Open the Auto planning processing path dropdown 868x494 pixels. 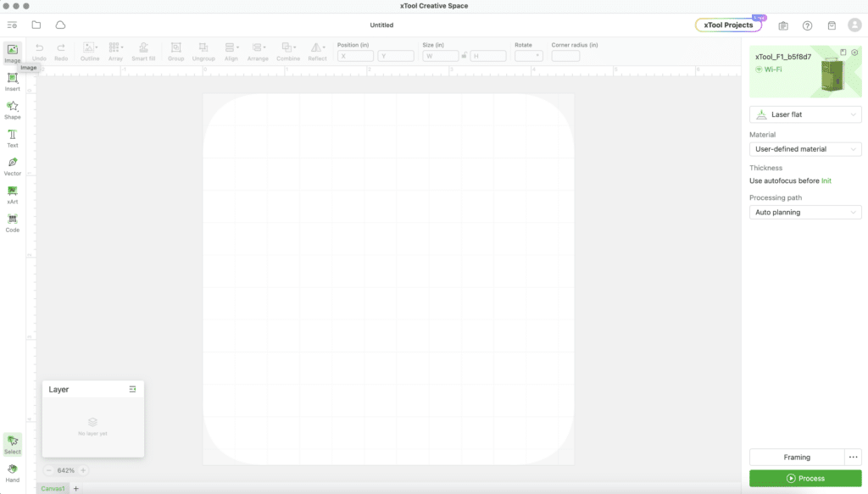(805, 213)
